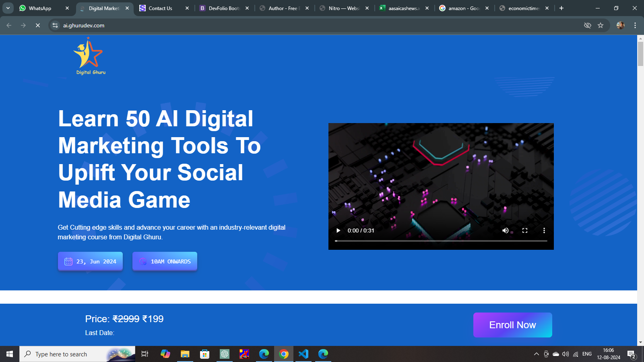644x362 pixels.
Task: Enter fullscreen mode on the video
Action: 525,230
